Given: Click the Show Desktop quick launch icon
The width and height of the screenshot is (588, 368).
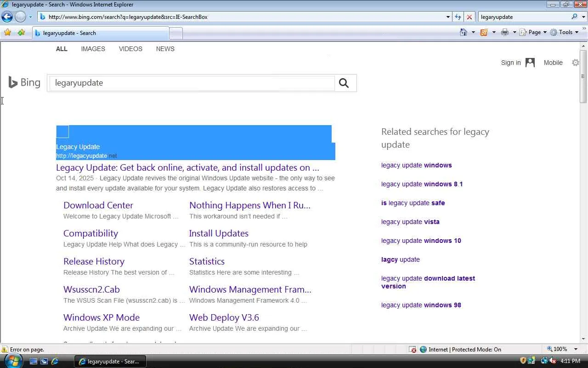Looking at the screenshot, I should [x=34, y=362].
